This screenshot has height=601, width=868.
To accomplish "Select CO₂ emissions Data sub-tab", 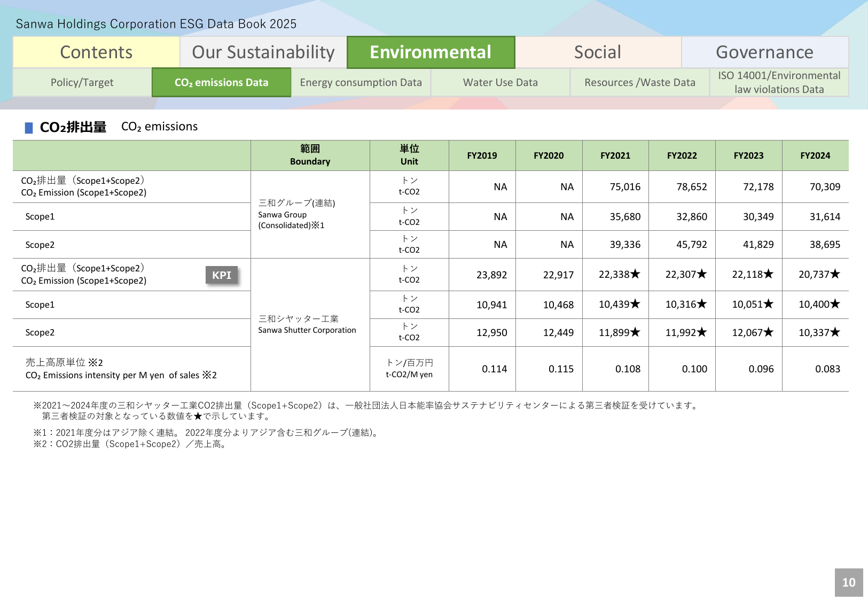I will pos(221,82).
